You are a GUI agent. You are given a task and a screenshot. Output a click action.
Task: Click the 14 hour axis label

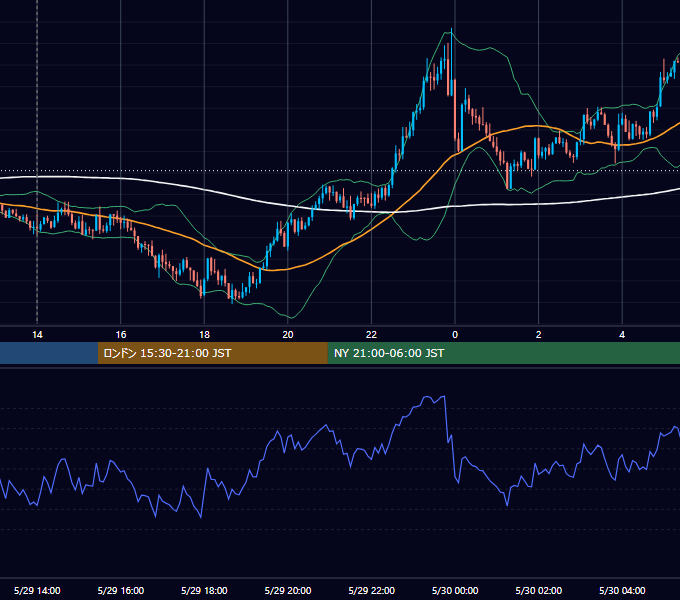coord(37,335)
